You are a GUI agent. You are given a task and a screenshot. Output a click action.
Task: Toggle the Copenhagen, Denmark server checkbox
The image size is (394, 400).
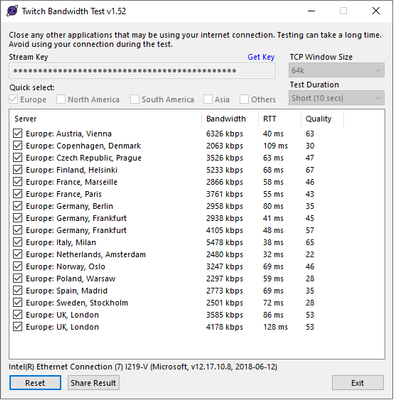(17, 146)
